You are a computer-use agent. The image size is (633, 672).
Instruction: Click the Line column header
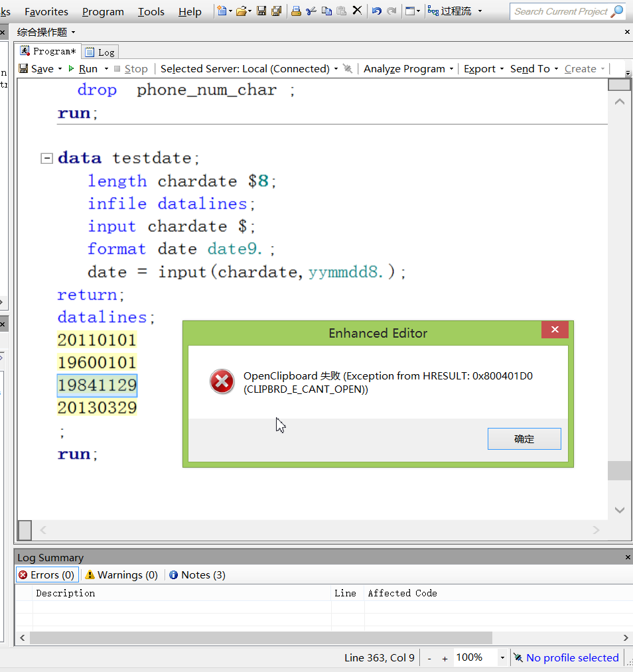348,593
